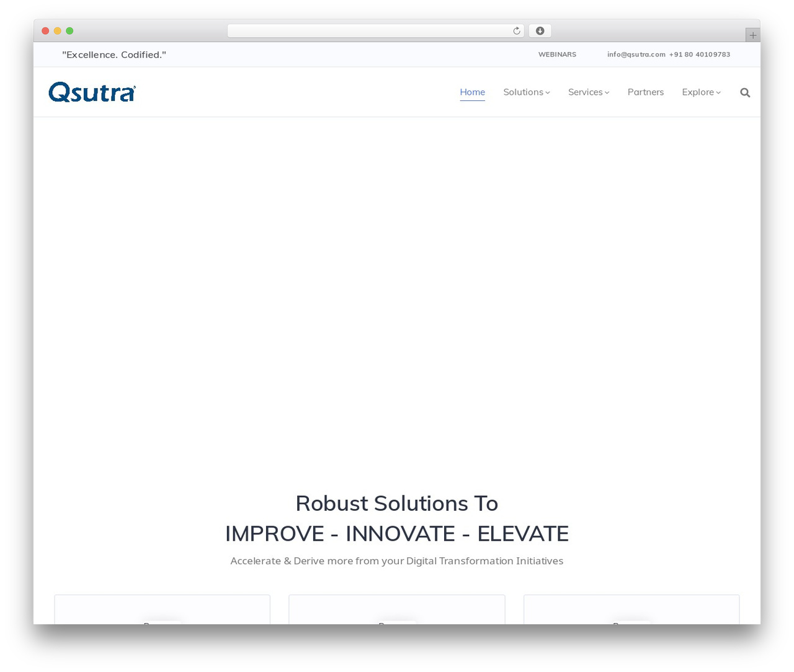The width and height of the screenshot is (794, 672).
Task: Expand the Explore dropdown menu
Action: 701,92
